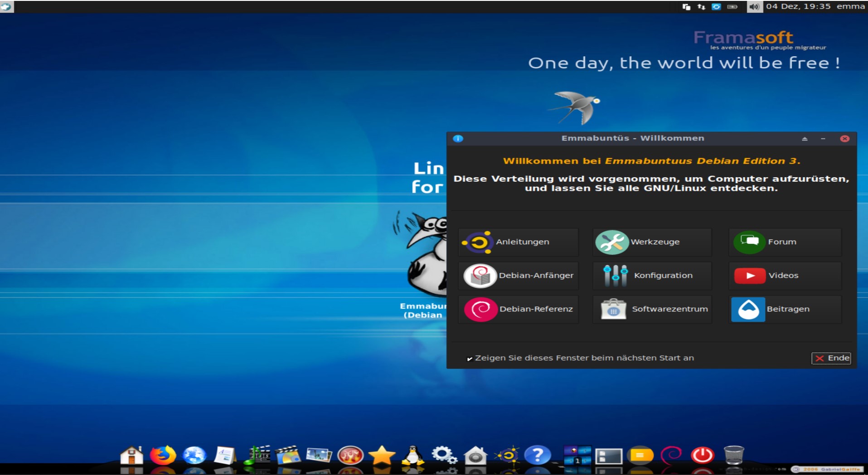Open the emma user menu

[850, 6]
